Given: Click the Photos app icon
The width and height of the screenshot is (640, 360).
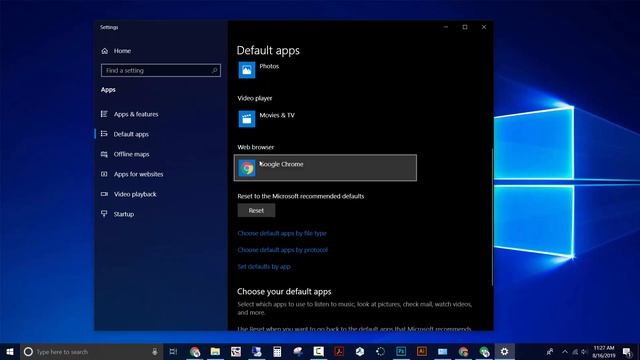Looking at the screenshot, I should coord(247,70).
